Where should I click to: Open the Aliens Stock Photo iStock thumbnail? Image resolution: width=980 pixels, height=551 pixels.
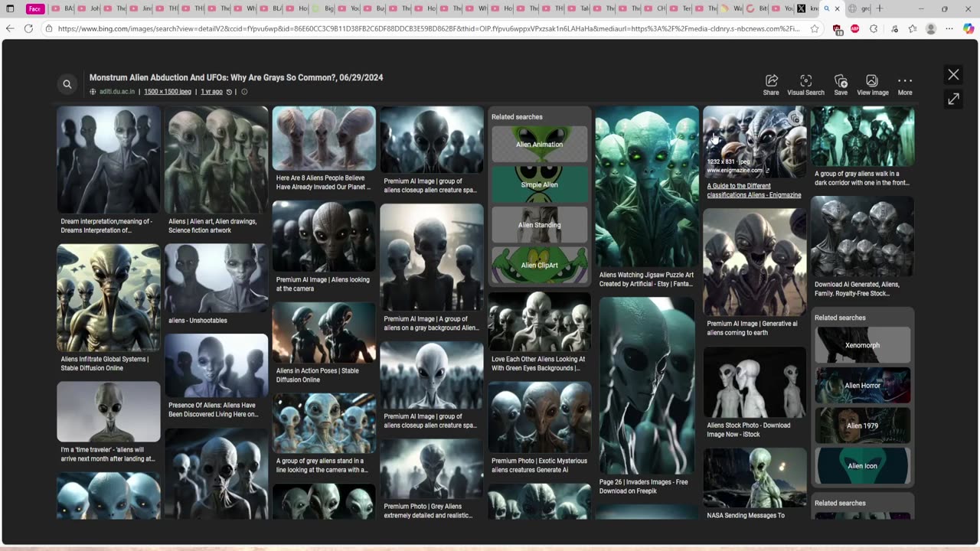coord(755,382)
